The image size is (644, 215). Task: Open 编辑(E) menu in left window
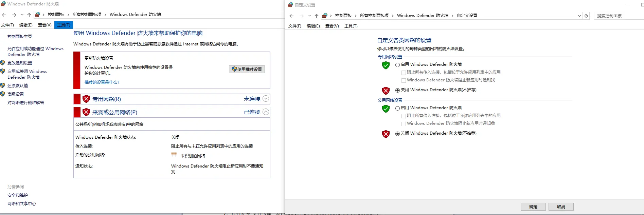pyautogui.click(x=26, y=25)
